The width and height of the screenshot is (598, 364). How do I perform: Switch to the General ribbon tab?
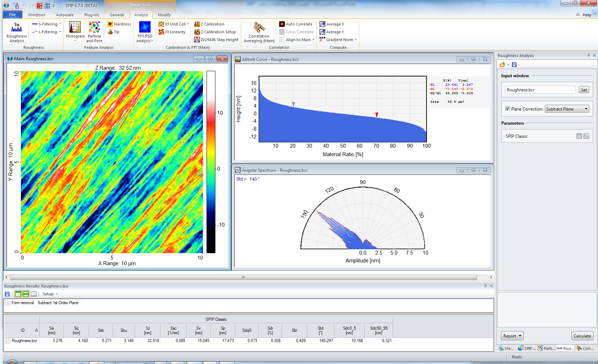tap(117, 15)
